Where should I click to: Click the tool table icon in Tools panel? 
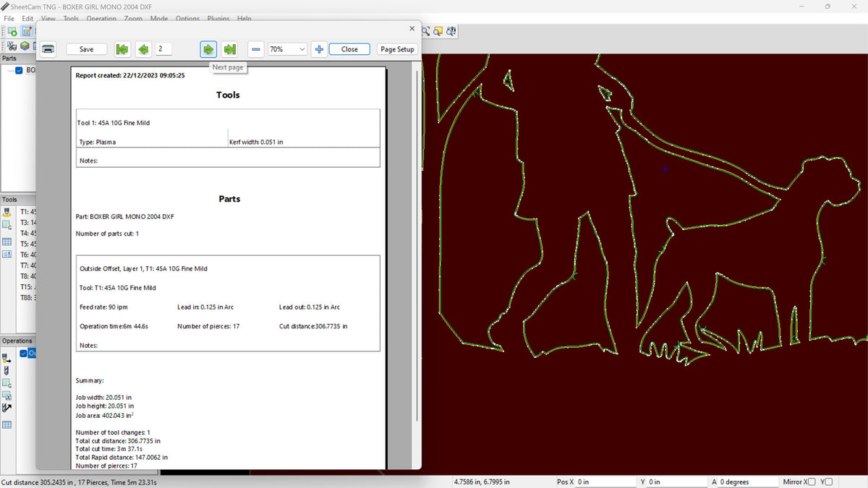pos(7,241)
